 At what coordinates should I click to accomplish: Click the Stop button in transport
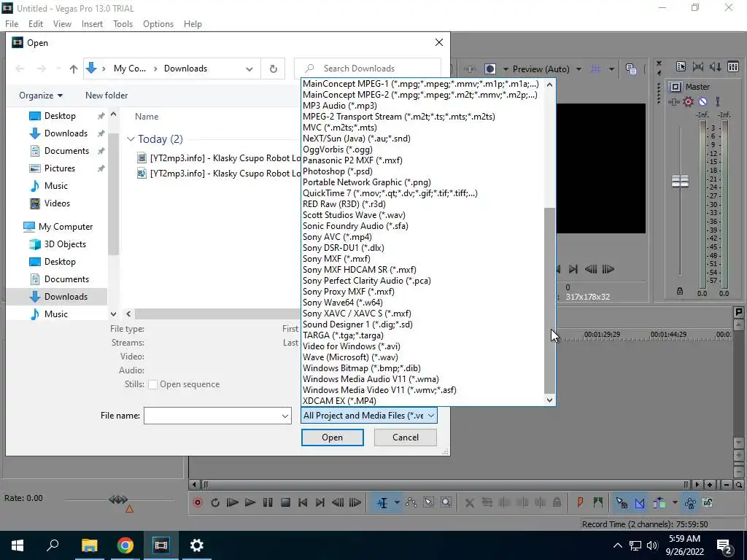tap(285, 502)
